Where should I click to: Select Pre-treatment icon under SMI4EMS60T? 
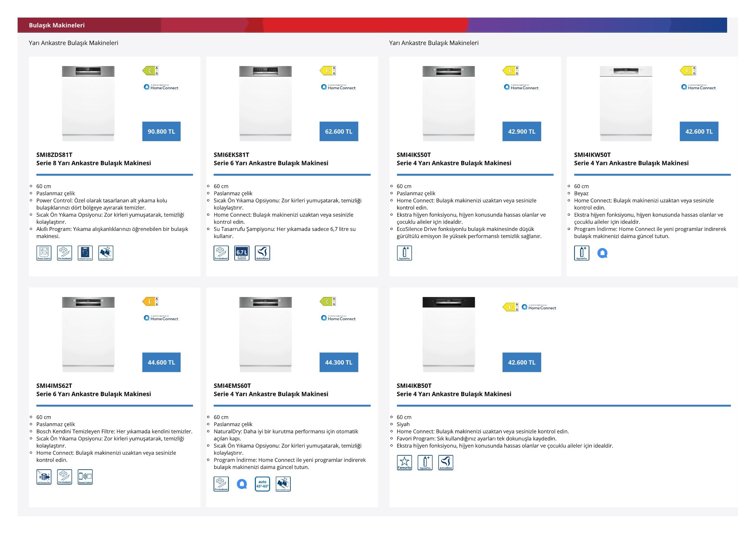(221, 484)
